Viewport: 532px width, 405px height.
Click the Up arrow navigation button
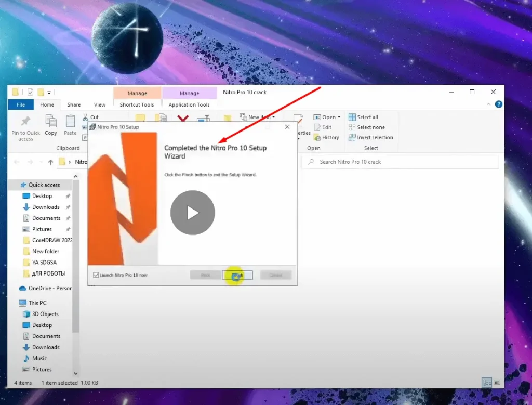pyautogui.click(x=50, y=162)
